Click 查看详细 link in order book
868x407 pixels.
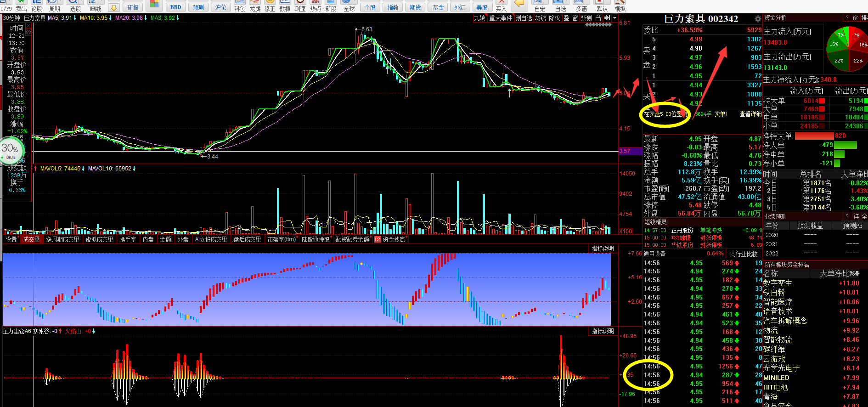pos(750,114)
